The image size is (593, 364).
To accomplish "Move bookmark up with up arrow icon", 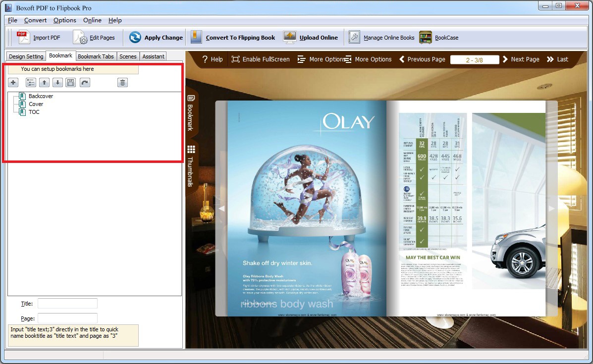I will pos(44,82).
